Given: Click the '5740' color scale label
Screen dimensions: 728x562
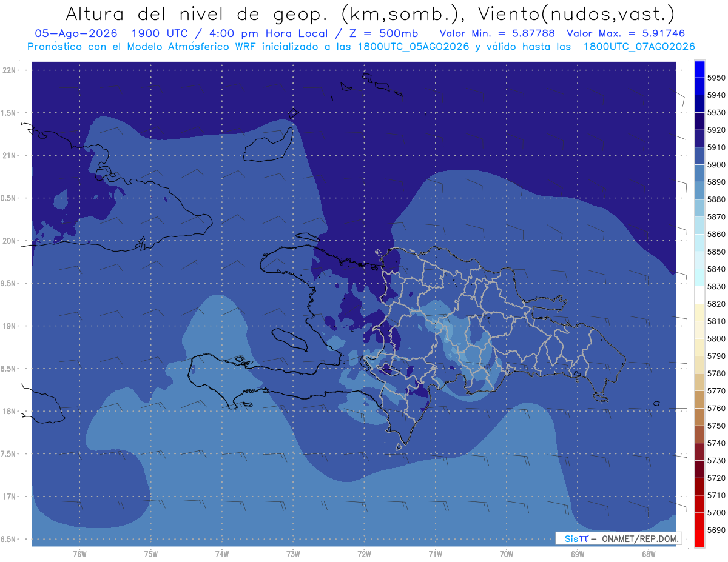Looking at the screenshot, I should point(716,443).
